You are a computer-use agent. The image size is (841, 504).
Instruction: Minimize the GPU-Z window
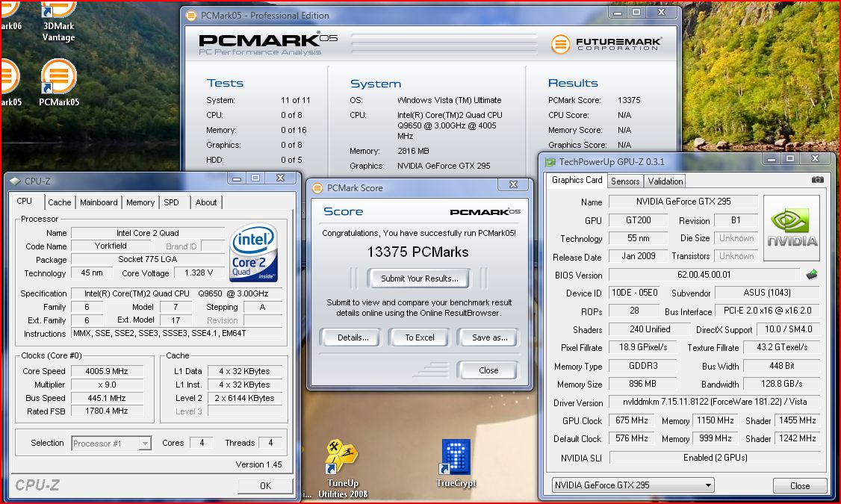[x=772, y=159]
